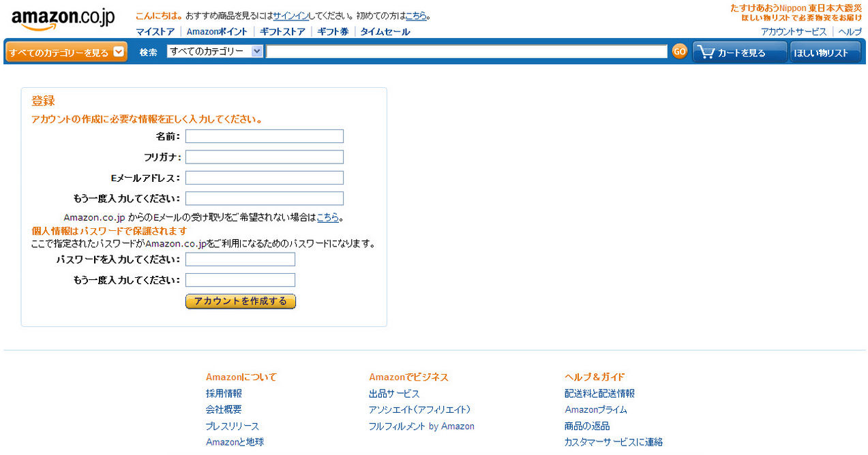Click the orange GO search button
The width and height of the screenshot is (868, 455).
tap(679, 51)
